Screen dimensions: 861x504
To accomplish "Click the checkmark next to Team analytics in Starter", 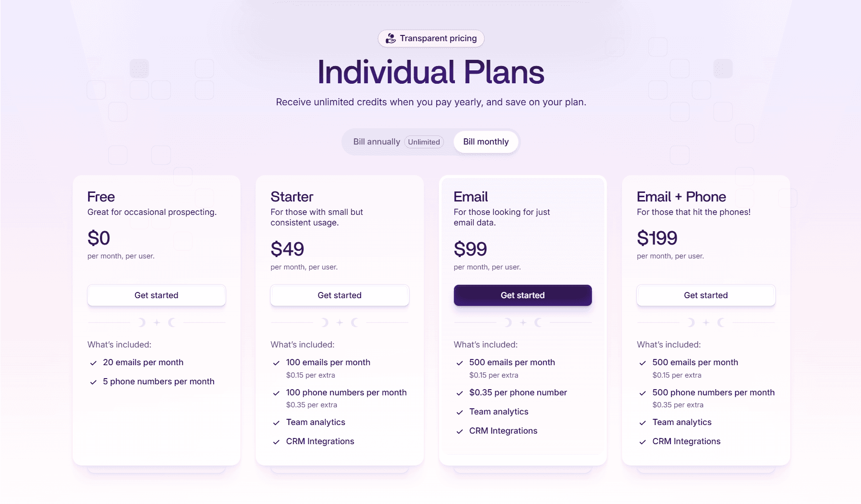I will pos(277,423).
